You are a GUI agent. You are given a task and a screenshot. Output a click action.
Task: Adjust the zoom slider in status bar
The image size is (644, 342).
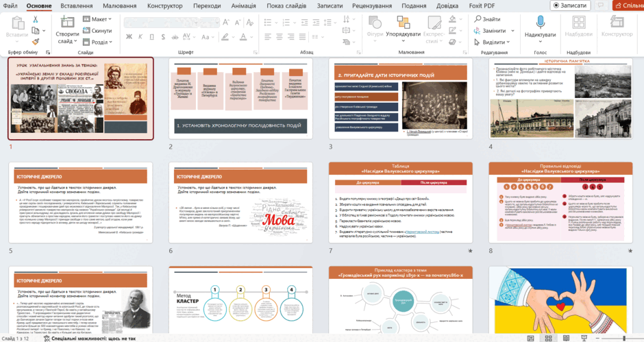(x=624, y=339)
